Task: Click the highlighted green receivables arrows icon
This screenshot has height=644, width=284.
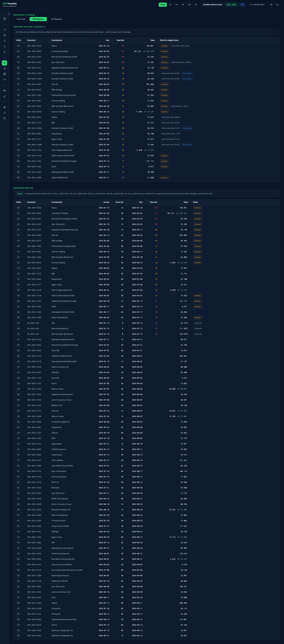Action: 5,63
